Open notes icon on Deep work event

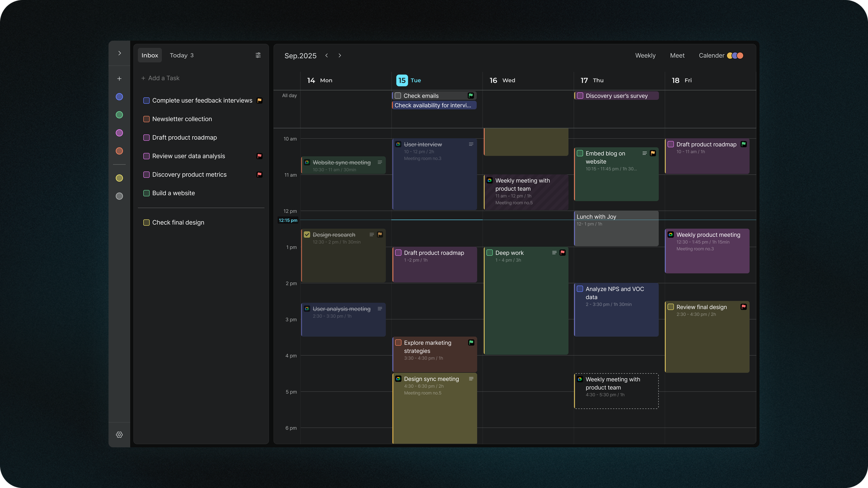554,252
